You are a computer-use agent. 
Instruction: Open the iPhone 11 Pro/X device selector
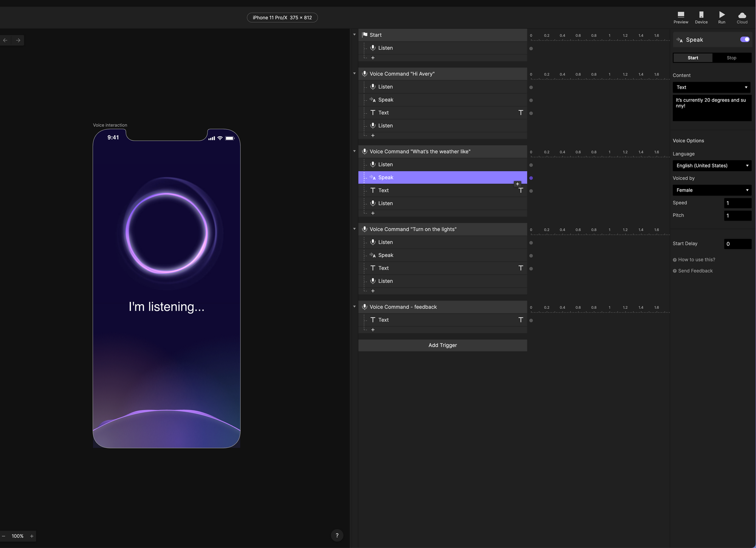[x=282, y=17]
